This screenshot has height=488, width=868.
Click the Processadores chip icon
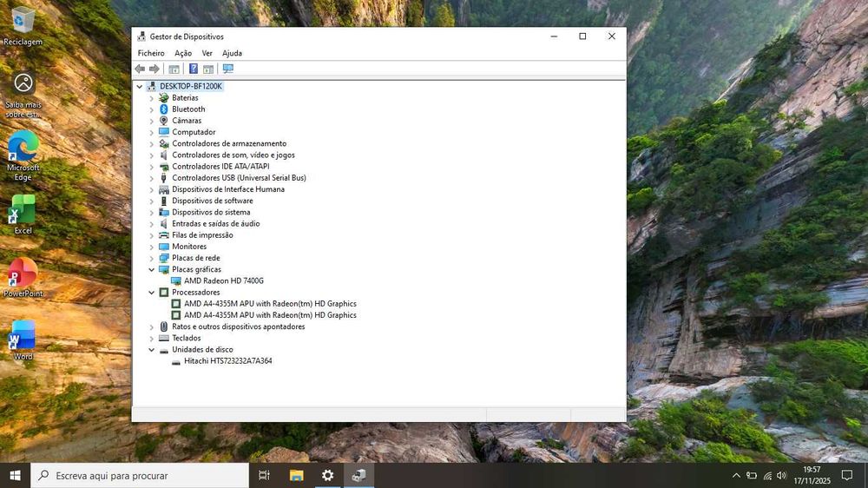tap(164, 292)
